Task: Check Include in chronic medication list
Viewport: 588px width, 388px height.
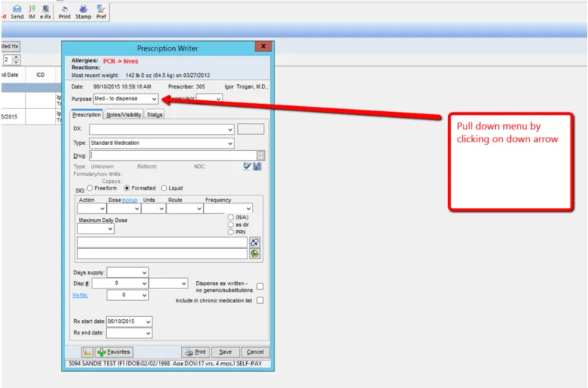Action: click(x=260, y=300)
